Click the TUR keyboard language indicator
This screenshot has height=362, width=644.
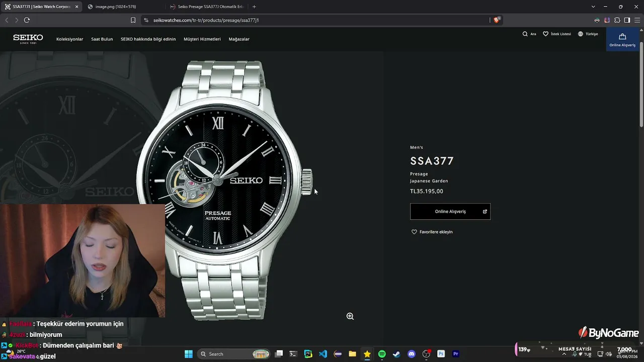click(x=588, y=354)
